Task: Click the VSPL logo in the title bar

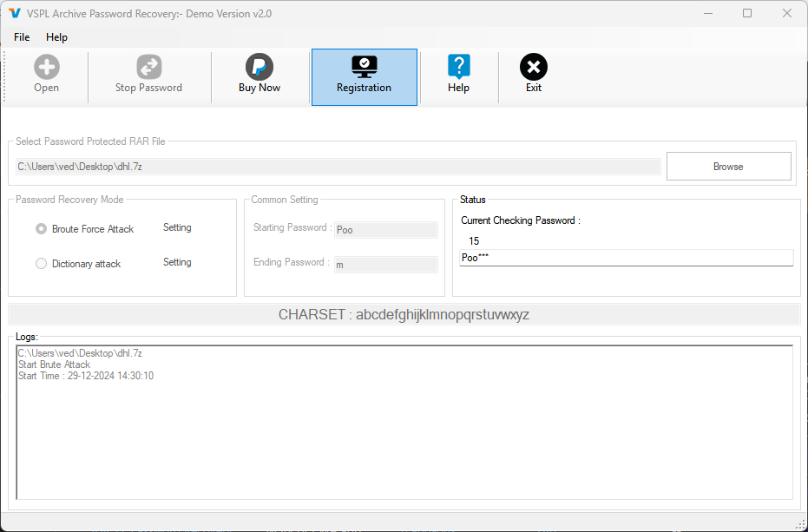Action: pos(16,12)
